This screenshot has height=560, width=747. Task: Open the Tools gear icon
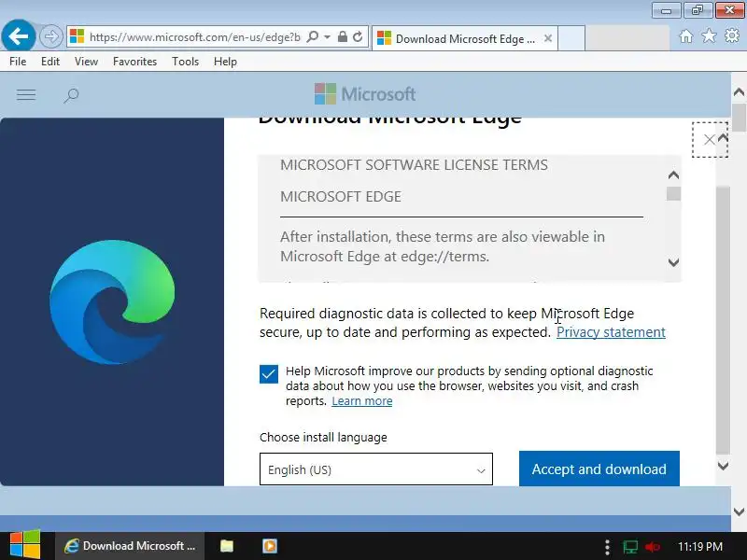(x=732, y=35)
